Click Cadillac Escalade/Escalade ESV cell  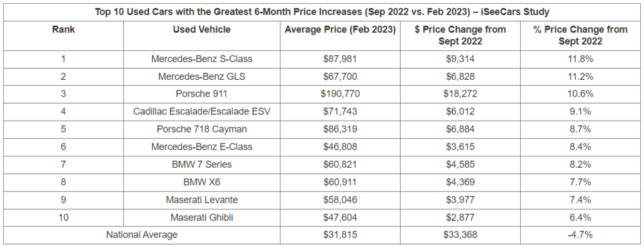coord(202,112)
